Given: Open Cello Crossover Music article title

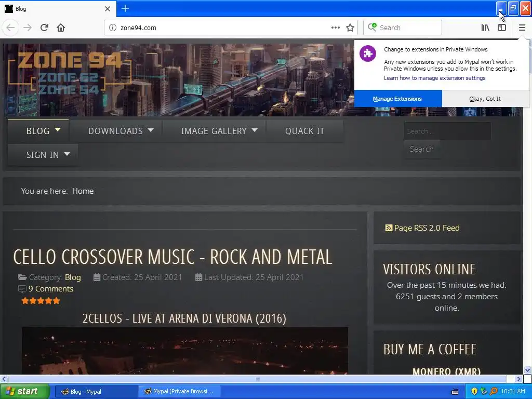Looking at the screenshot, I should pos(172,257).
